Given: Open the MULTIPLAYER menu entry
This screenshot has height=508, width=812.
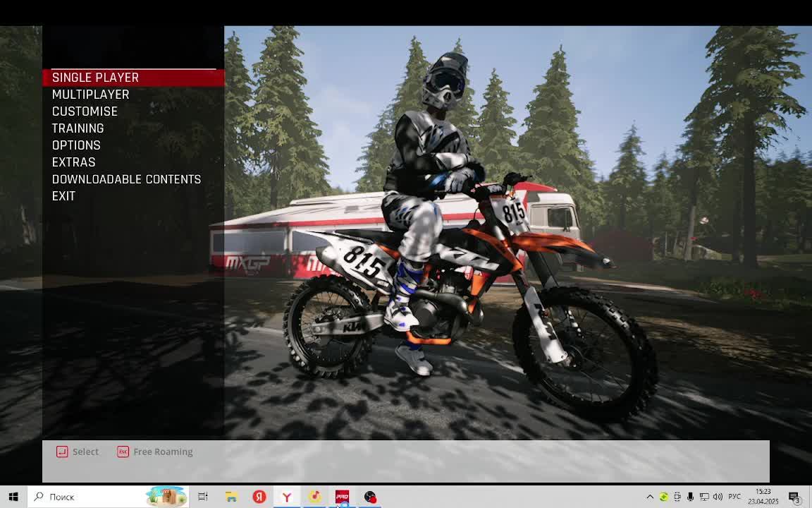Looking at the screenshot, I should [91, 95].
